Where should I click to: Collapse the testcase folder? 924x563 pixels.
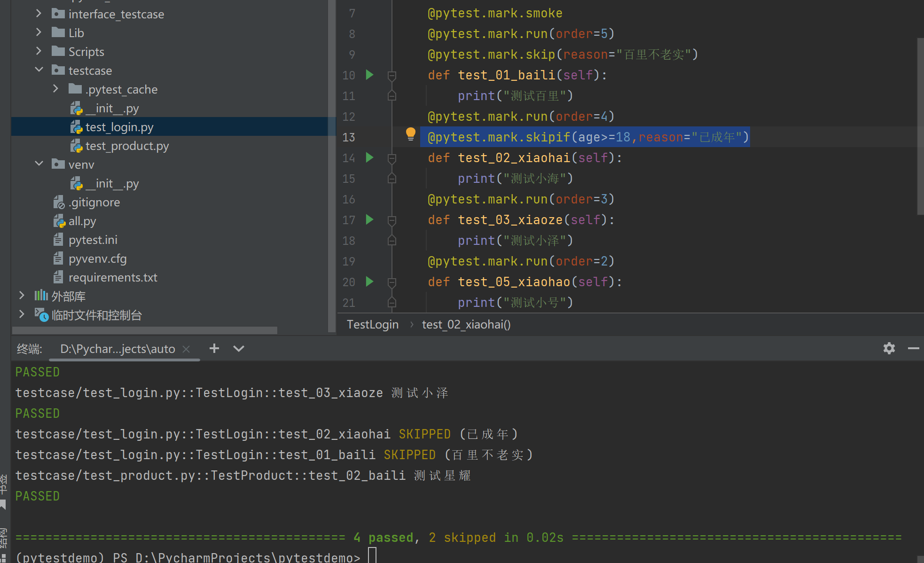(x=39, y=70)
